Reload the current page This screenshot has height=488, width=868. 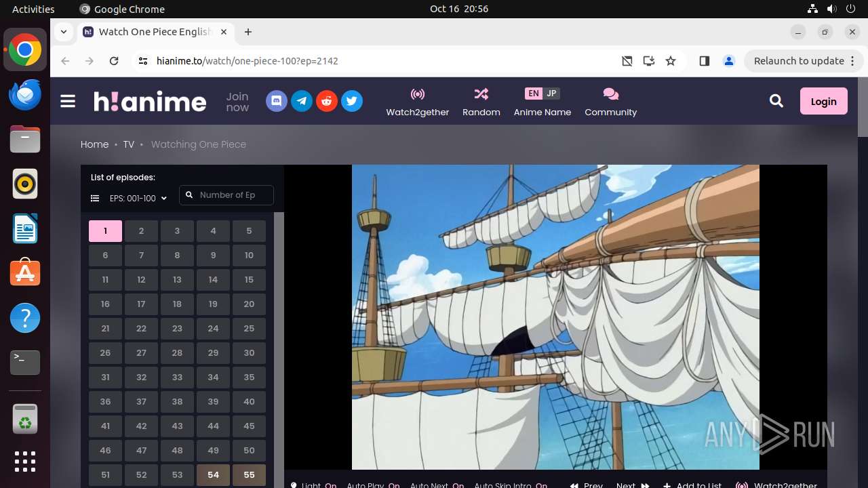click(x=114, y=61)
